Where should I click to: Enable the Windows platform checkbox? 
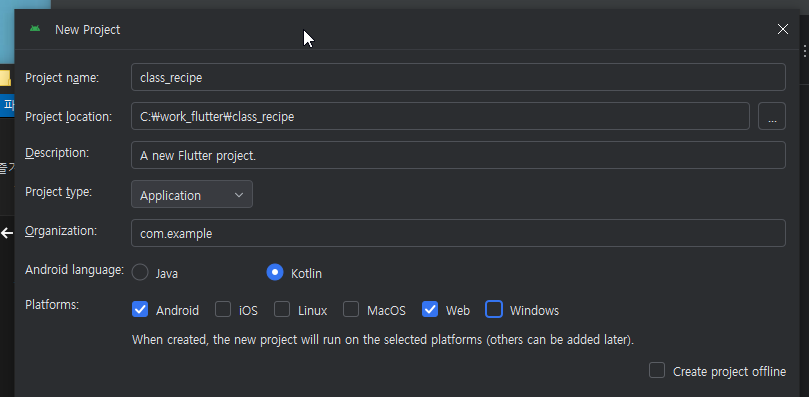[x=494, y=309]
